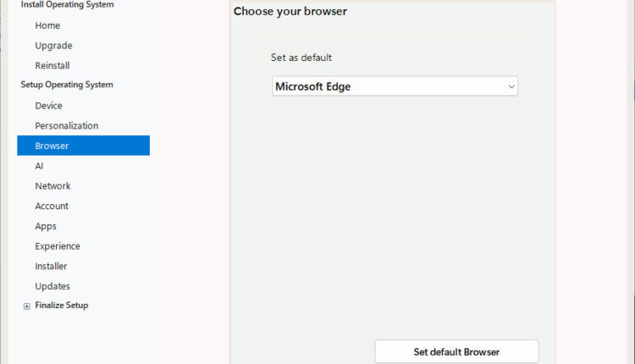
Task: Open the AI setup page
Action: (39, 166)
